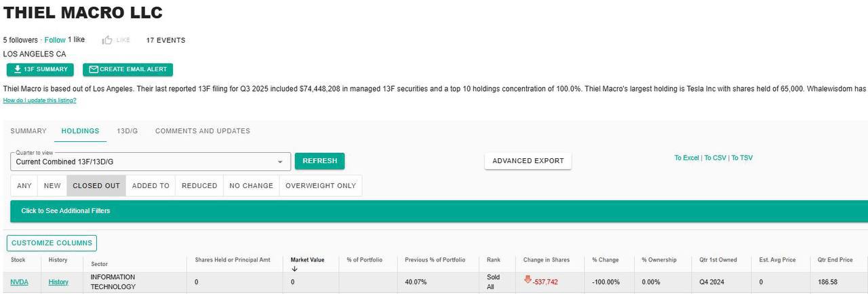Toggle the New positions filter
This screenshot has width=868, height=294.
coord(52,185)
